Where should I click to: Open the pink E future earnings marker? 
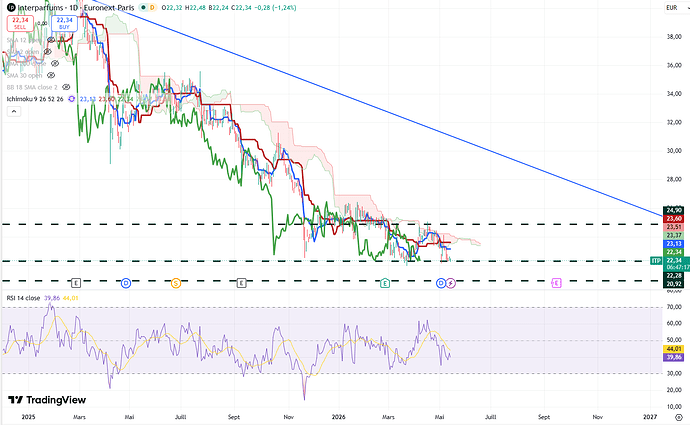556,283
